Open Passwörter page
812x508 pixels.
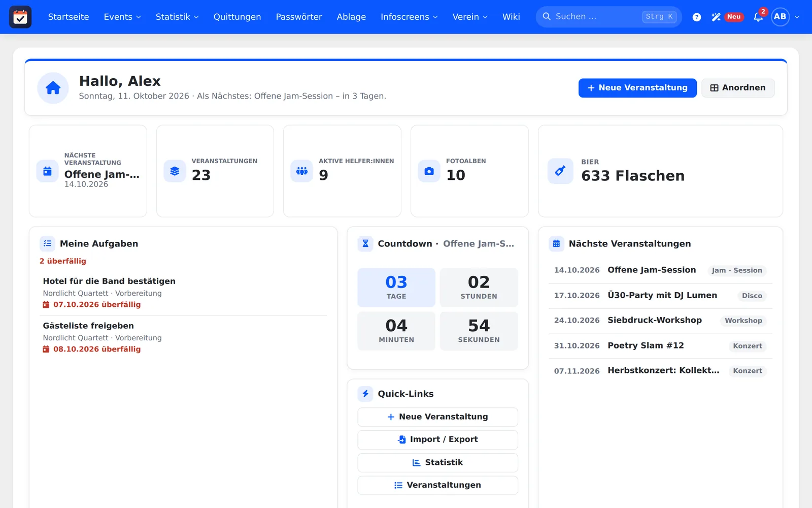299,17
